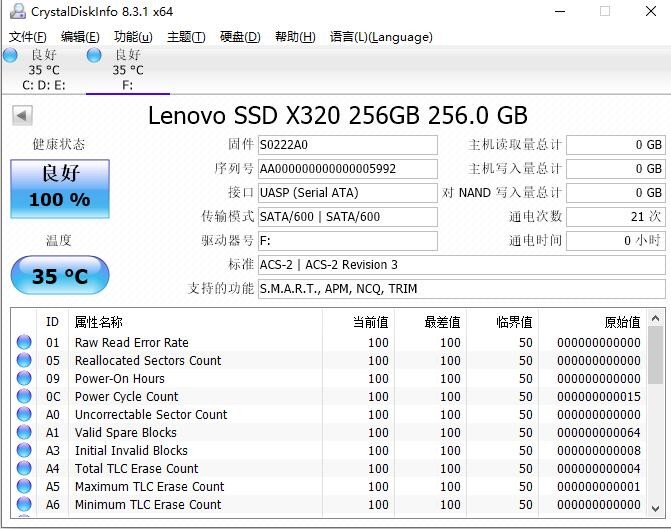Select the Initial Invalid Blocks row text

[x=131, y=450]
